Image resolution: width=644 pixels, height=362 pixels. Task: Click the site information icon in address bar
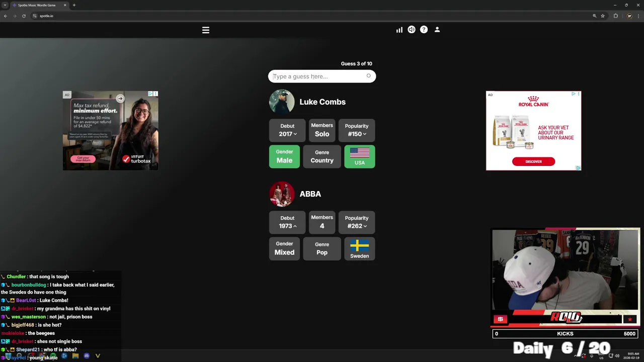click(35, 16)
